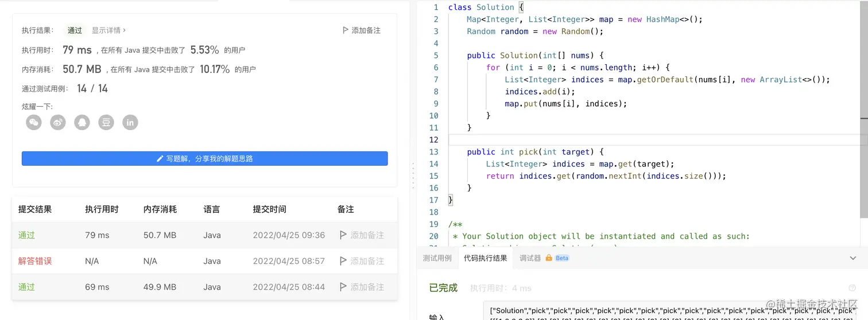Screen dimensions: 868x320
Task: Click line 1 class Solution declaration
Action: pyautogui.click(x=486, y=7)
